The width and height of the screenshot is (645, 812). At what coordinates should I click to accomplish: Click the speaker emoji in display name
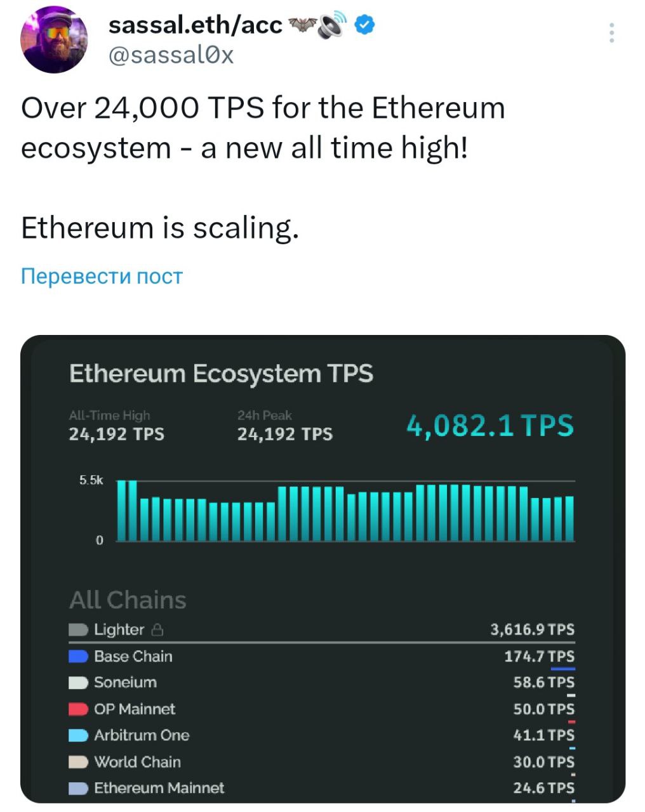tap(332, 25)
